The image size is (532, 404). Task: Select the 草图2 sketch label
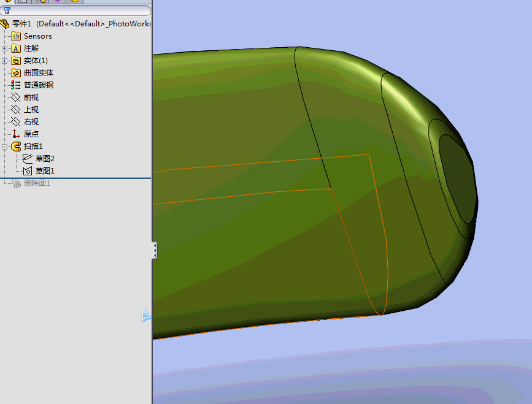(x=45, y=158)
